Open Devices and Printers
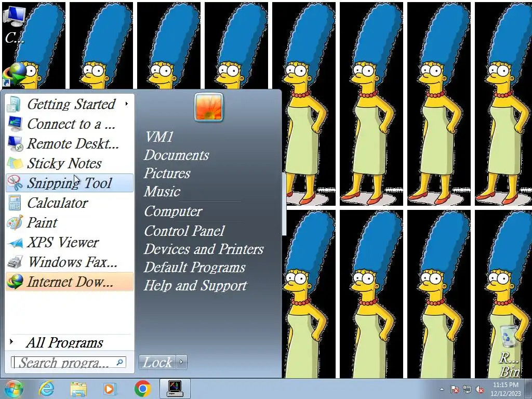 (x=204, y=249)
